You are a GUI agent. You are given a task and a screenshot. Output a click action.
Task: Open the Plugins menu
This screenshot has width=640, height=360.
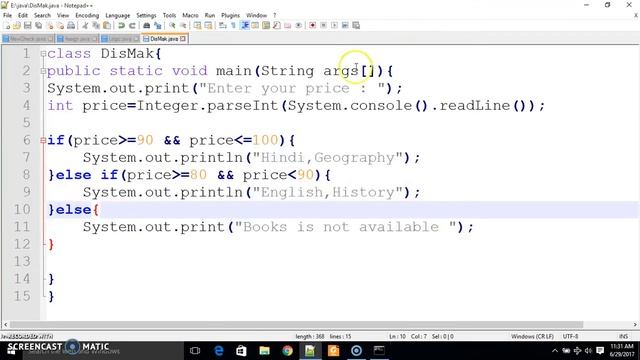pyautogui.click(x=230, y=15)
